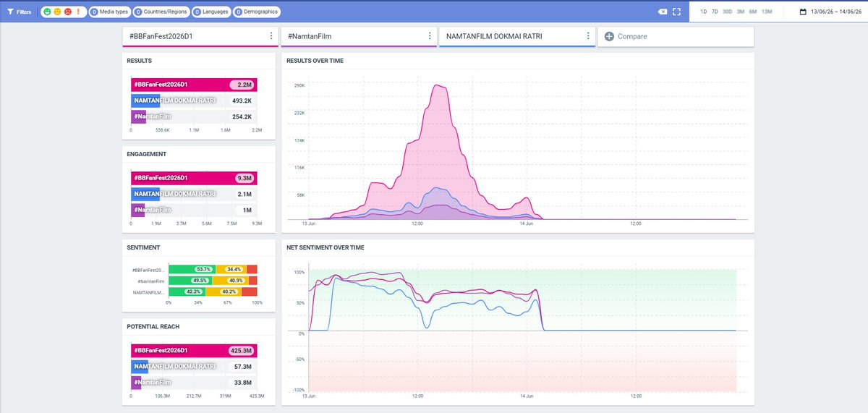Select the 1D time range
The width and height of the screenshot is (868, 413).
point(704,12)
